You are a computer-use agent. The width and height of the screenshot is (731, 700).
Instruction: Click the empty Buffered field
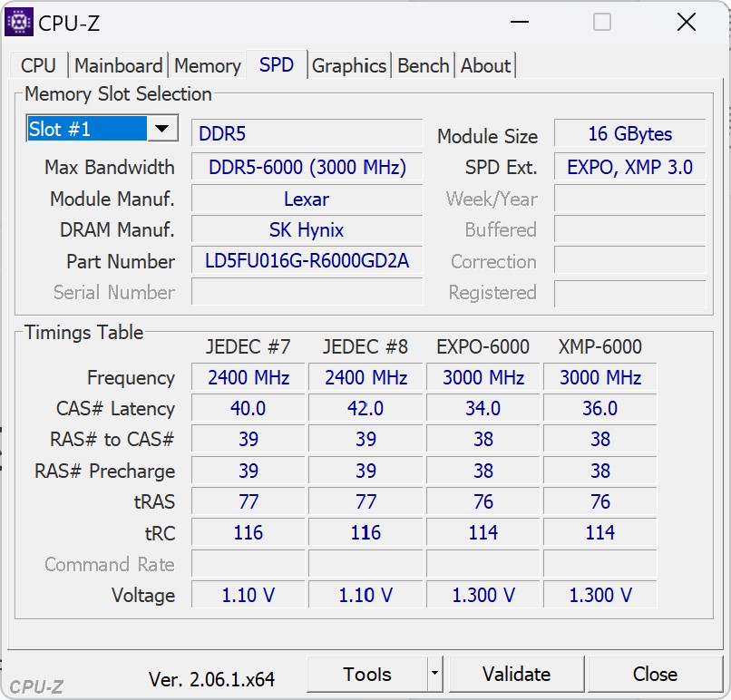tap(629, 229)
